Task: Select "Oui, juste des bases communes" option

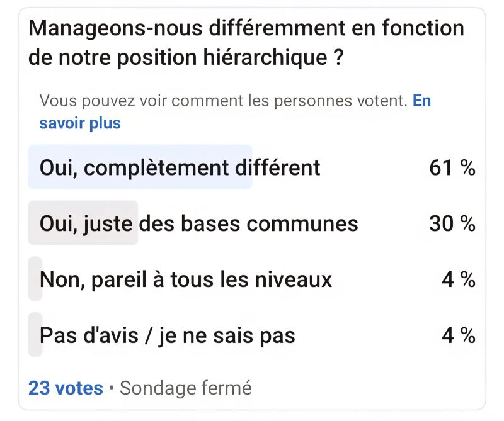Action: (x=199, y=223)
